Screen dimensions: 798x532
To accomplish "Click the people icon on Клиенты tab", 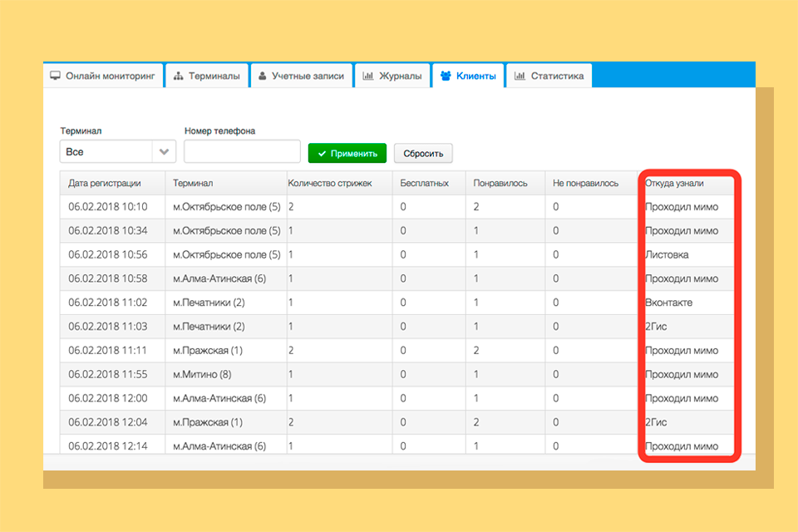I will coord(446,76).
